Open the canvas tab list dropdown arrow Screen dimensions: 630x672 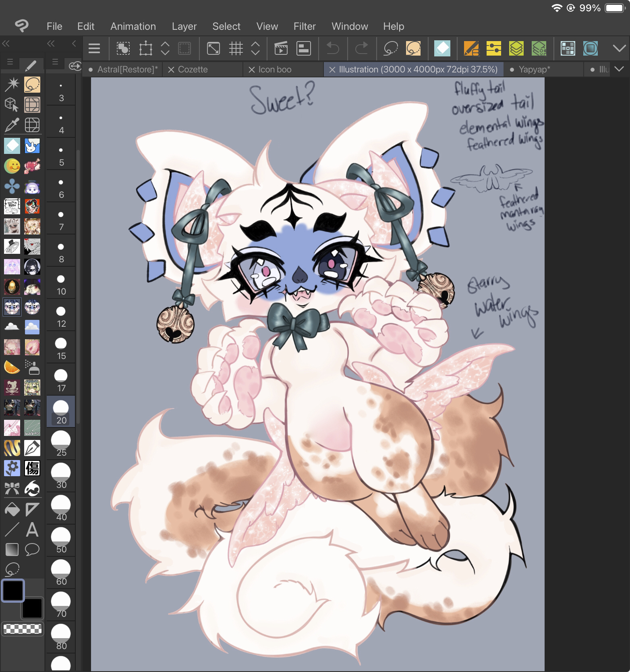point(619,69)
